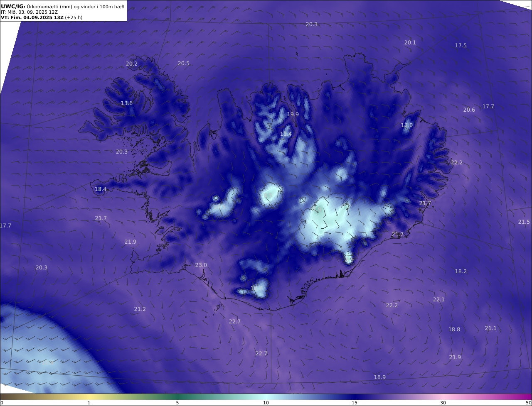This screenshot has height=406, width=532.
Task: Click the 13.4 value on the map
Action: pos(101,189)
